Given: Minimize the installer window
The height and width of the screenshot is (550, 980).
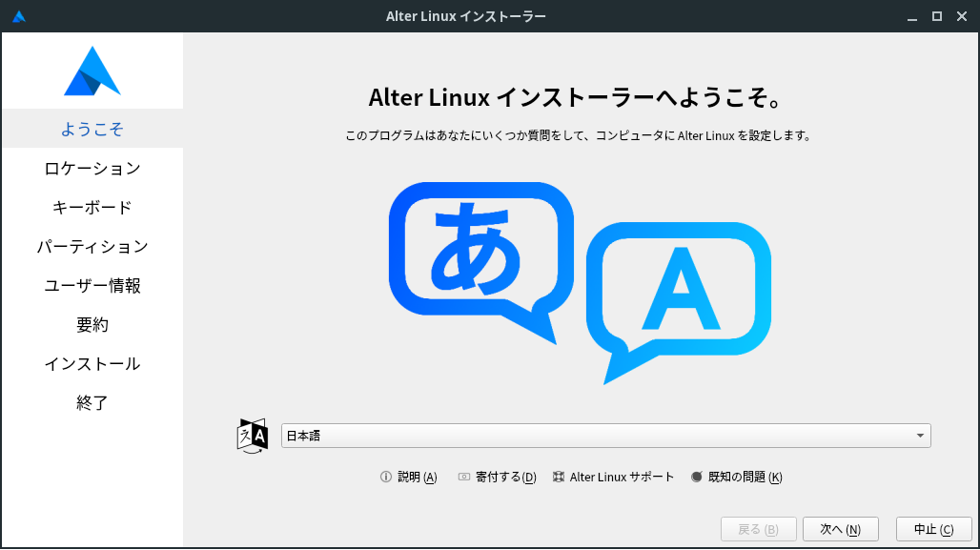Looking at the screenshot, I should [x=912, y=17].
